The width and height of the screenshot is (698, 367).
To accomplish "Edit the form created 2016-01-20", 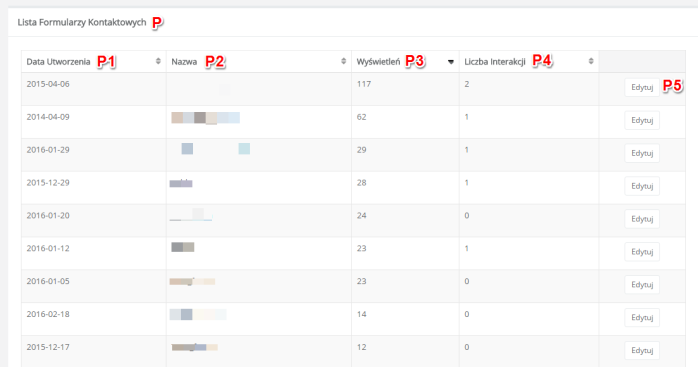I will pyautogui.click(x=642, y=219).
